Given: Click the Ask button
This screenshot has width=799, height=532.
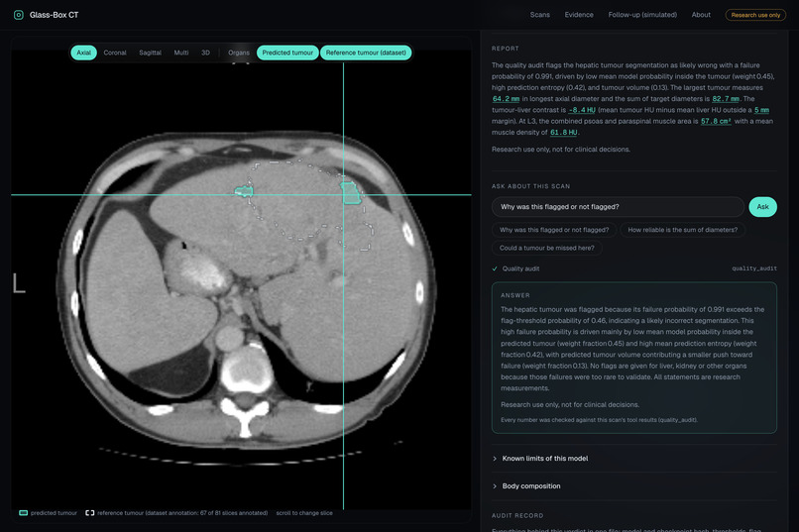Looking at the screenshot, I should tap(762, 207).
